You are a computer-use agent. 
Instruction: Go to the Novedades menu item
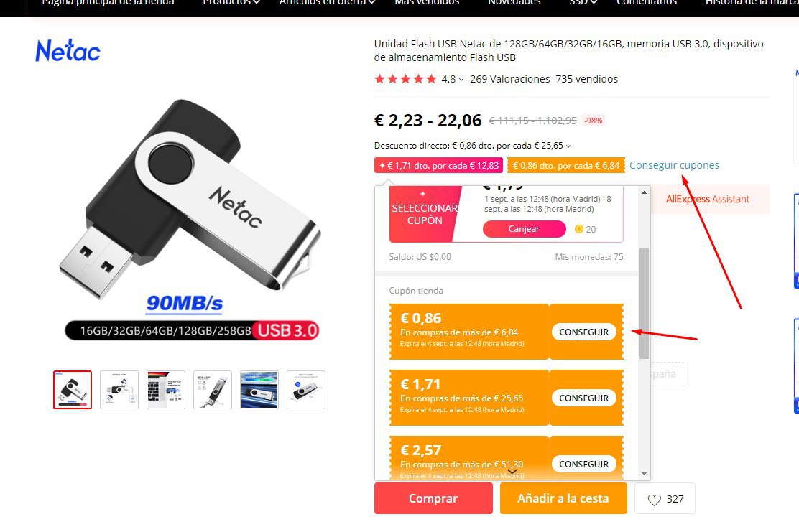514,3
